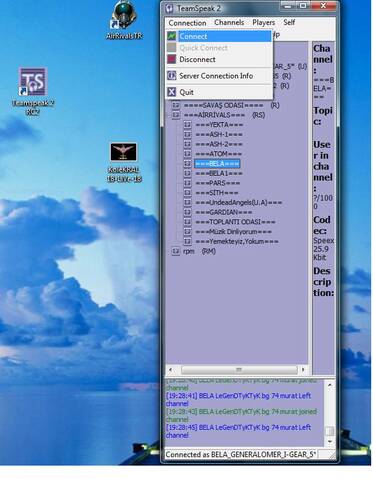Screen dimensions: 373x479
Task: Select the Kral desktop shortcut with eagle emblem
Action: tap(124, 163)
